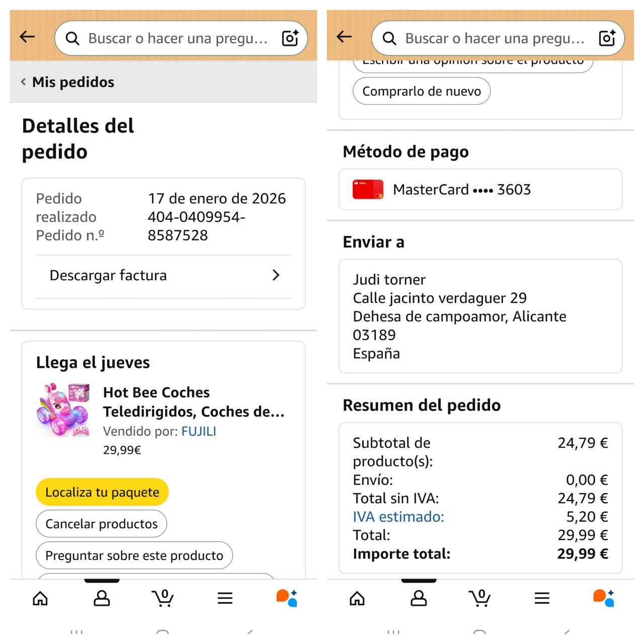Viewport: 644px width, 644px height.
Task: Open camera lens search on right screen
Action: [x=607, y=38]
